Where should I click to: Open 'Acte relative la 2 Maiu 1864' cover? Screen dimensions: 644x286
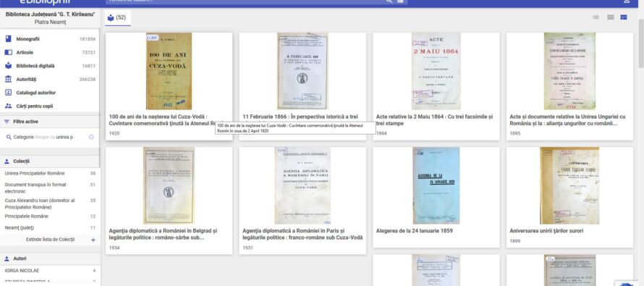(x=436, y=71)
